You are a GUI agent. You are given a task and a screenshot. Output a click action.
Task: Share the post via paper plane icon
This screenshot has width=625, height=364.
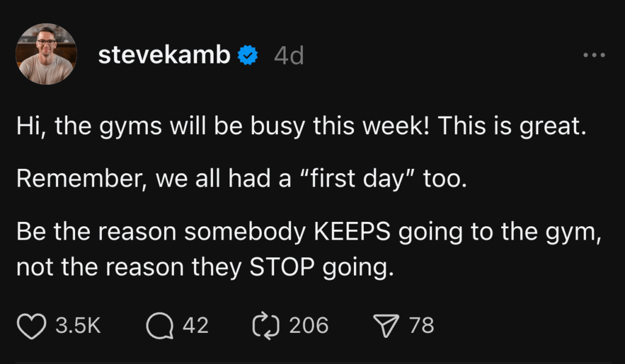tap(386, 325)
